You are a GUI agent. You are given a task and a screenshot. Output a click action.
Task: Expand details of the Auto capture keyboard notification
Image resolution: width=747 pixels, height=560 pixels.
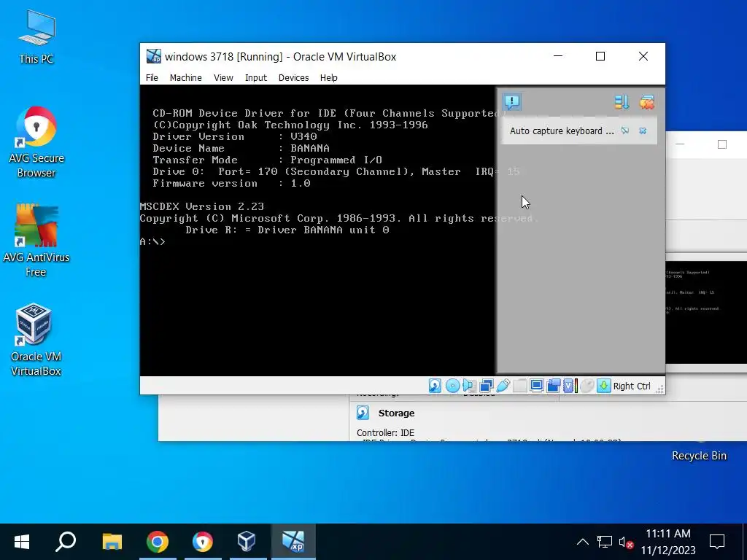click(625, 131)
